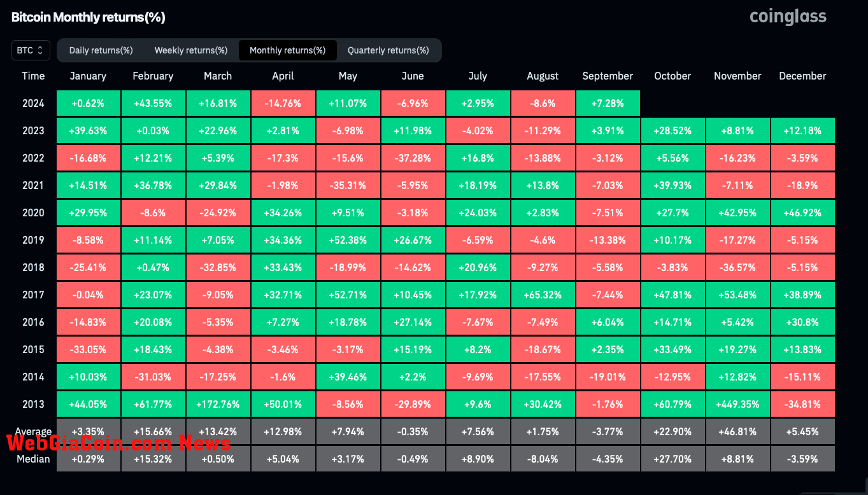Select the 2019 row label
The height and width of the screenshot is (495, 868).
pyautogui.click(x=33, y=240)
